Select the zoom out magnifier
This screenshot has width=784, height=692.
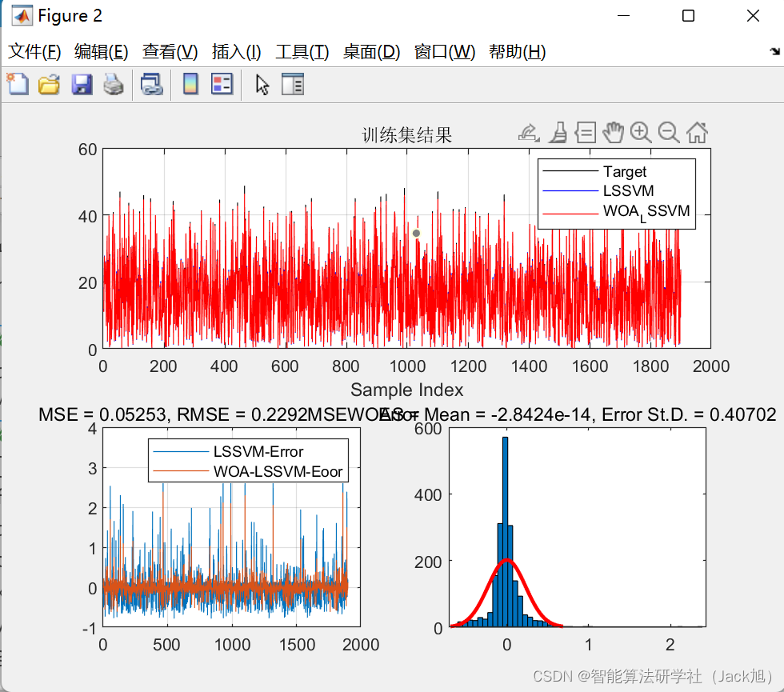(x=669, y=133)
